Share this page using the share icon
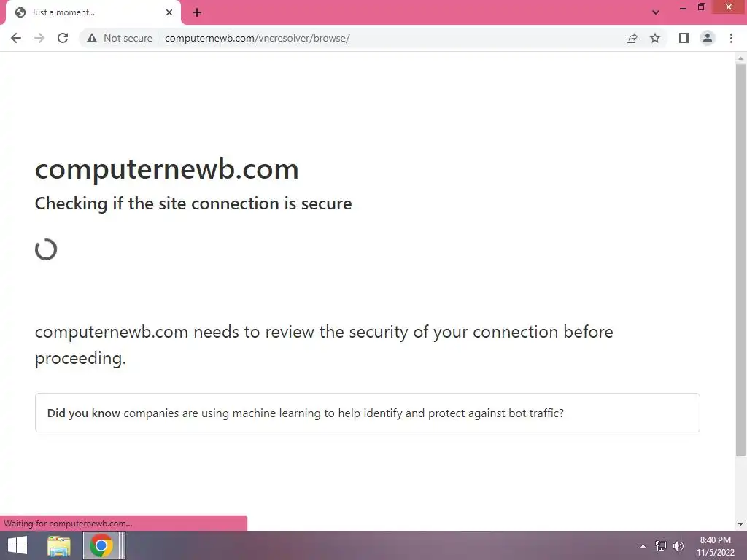 632,38
